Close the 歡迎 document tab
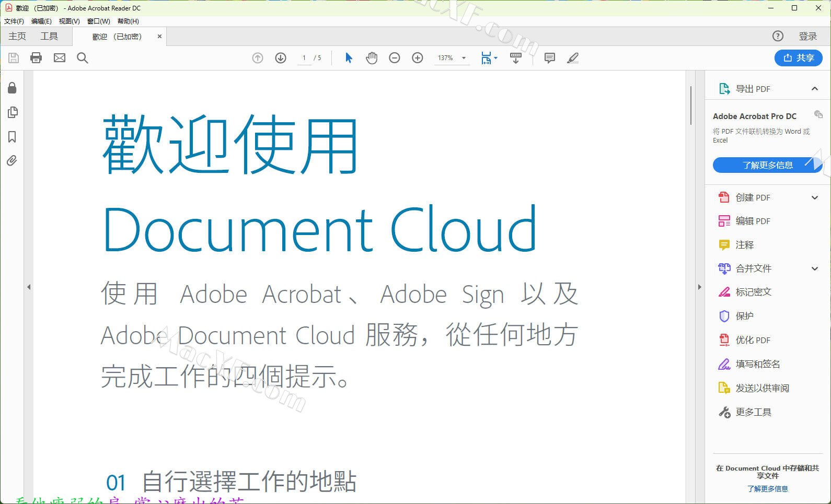 click(x=159, y=37)
